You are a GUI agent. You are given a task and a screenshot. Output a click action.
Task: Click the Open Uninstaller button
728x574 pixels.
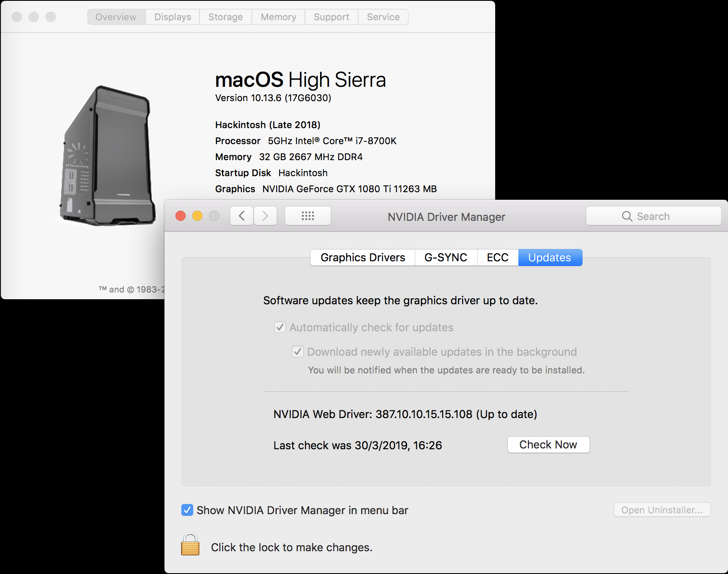[662, 510]
